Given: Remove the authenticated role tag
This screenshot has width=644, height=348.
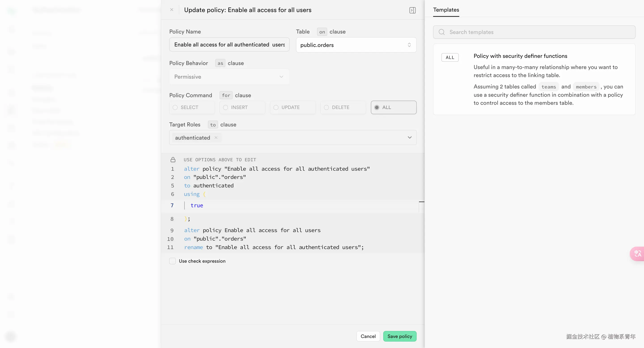Looking at the screenshot, I should tap(216, 138).
